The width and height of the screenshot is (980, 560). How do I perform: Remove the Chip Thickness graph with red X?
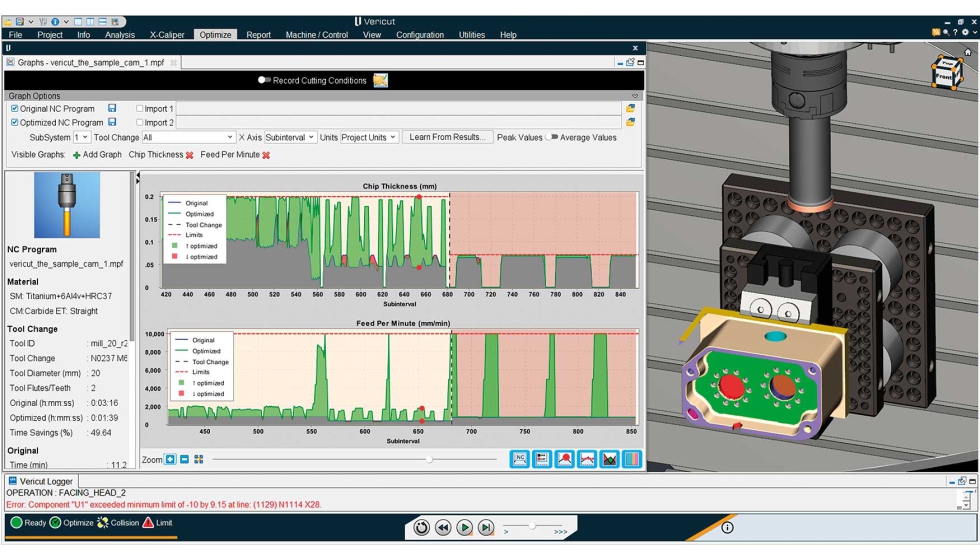189,155
